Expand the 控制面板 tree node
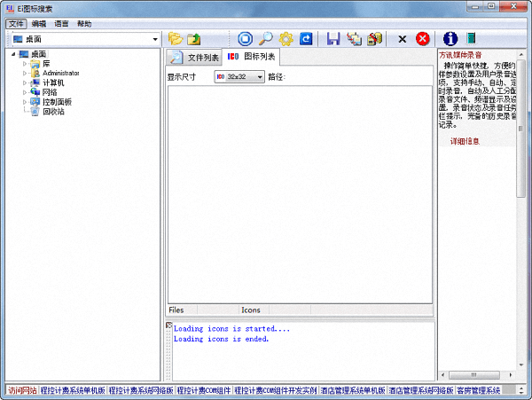532x400 pixels. coord(26,102)
